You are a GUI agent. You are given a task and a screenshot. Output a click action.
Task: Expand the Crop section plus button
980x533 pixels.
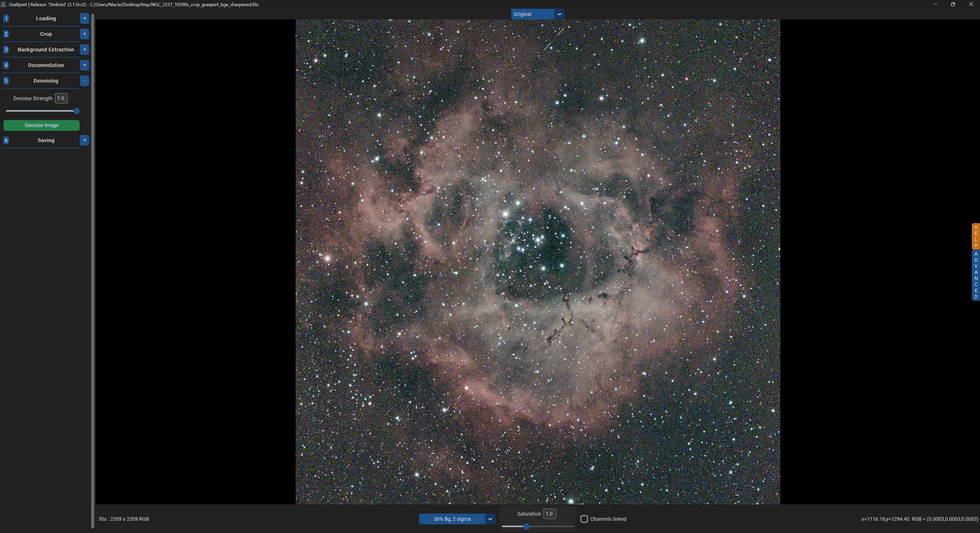coord(85,34)
